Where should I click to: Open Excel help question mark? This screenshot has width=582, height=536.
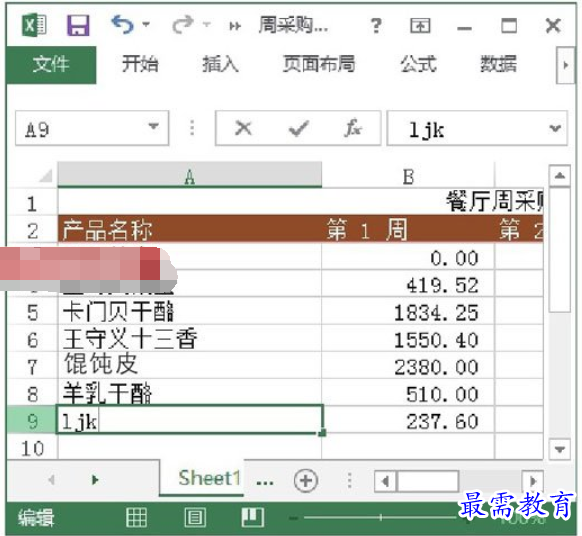click(x=376, y=26)
